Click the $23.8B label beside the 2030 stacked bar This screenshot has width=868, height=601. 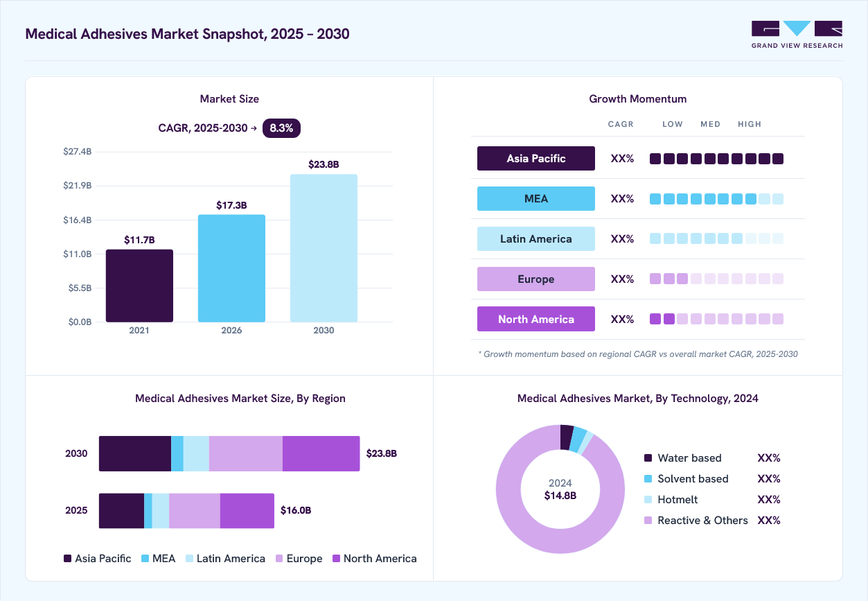(382, 453)
